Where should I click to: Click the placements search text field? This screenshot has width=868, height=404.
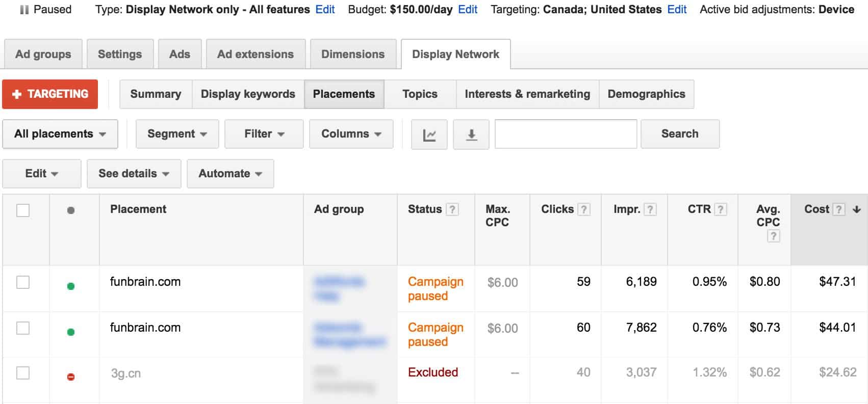coord(566,134)
